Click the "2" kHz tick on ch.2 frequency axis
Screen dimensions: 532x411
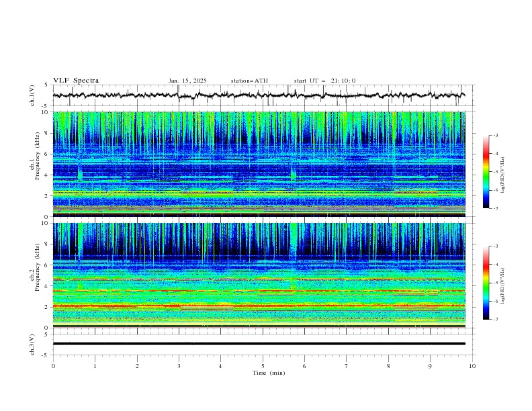click(x=48, y=307)
